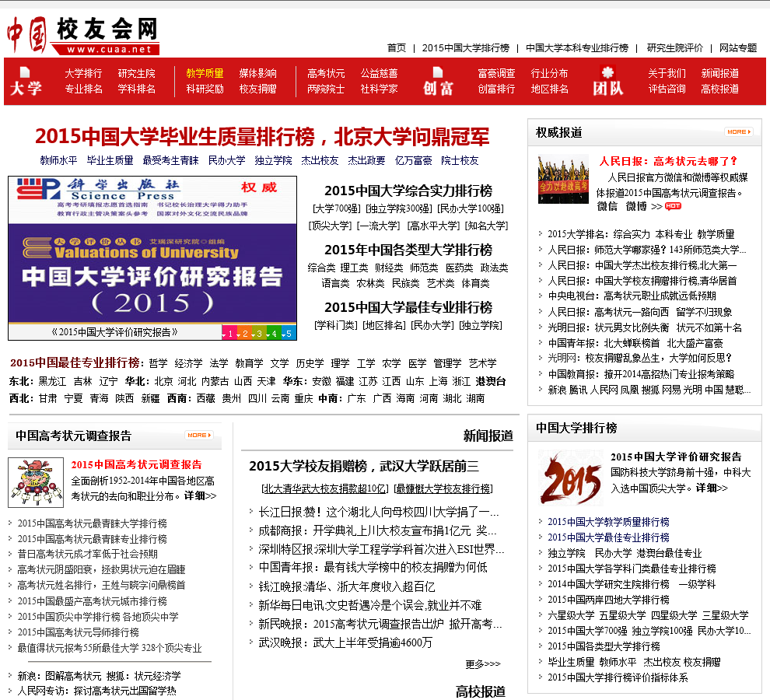Select 教学质量 highlighted navbar item
Screen dimensions: 770x700
(205, 74)
